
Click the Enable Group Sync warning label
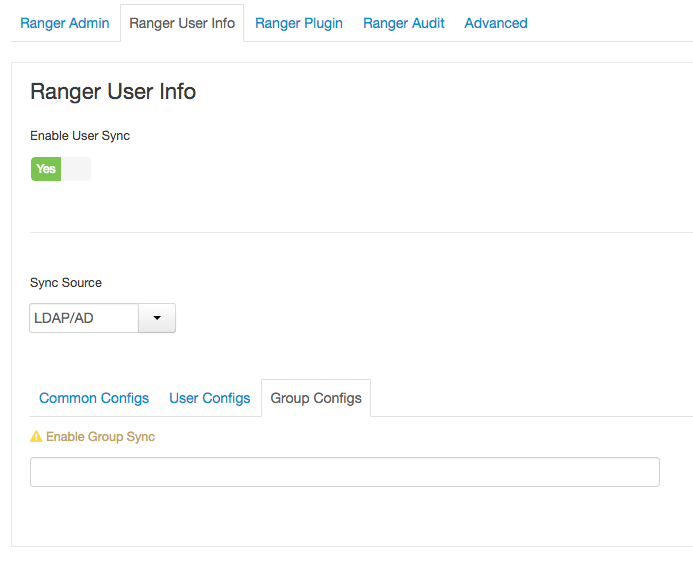click(x=100, y=437)
